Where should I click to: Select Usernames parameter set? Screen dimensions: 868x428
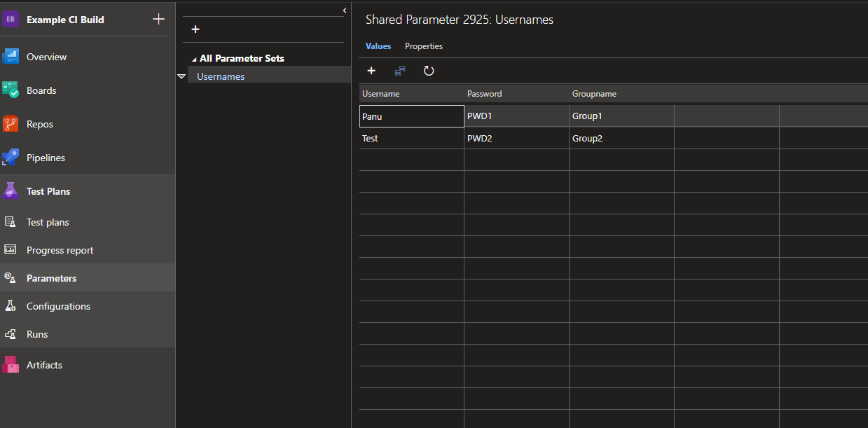(x=221, y=76)
